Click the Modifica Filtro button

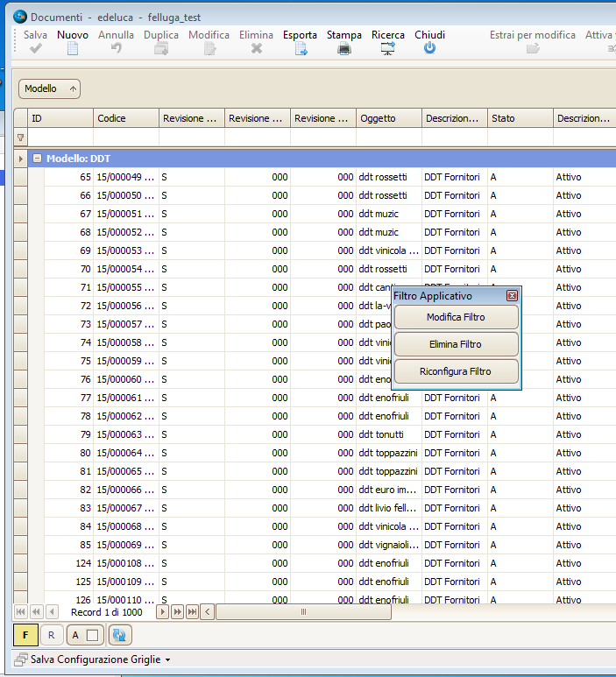point(456,317)
